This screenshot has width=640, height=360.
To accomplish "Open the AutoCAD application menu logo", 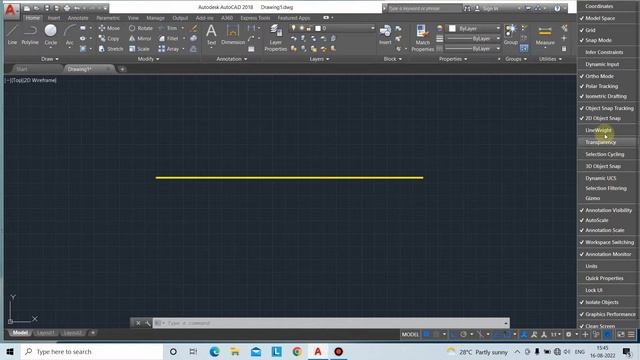I will coord(10,10).
